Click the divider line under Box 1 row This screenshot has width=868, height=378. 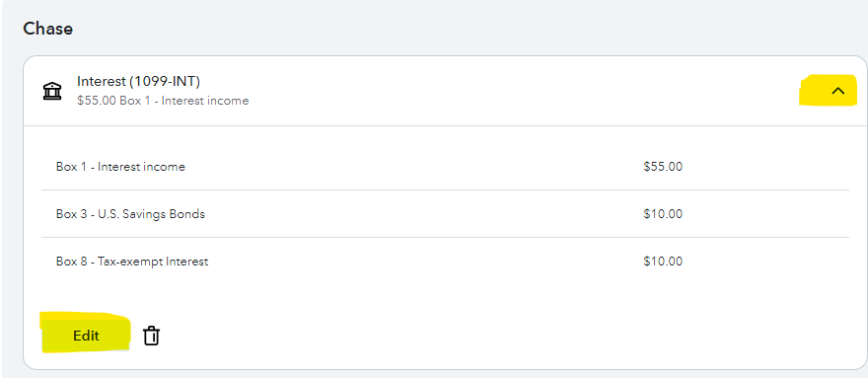click(x=445, y=190)
